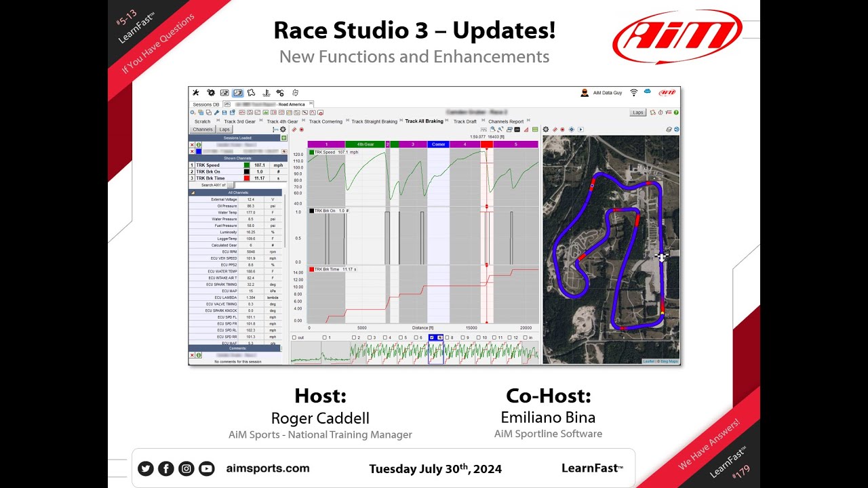Toggle lap 2 checkbox
Viewport: 868px width, 488px height.
tap(354, 338)
